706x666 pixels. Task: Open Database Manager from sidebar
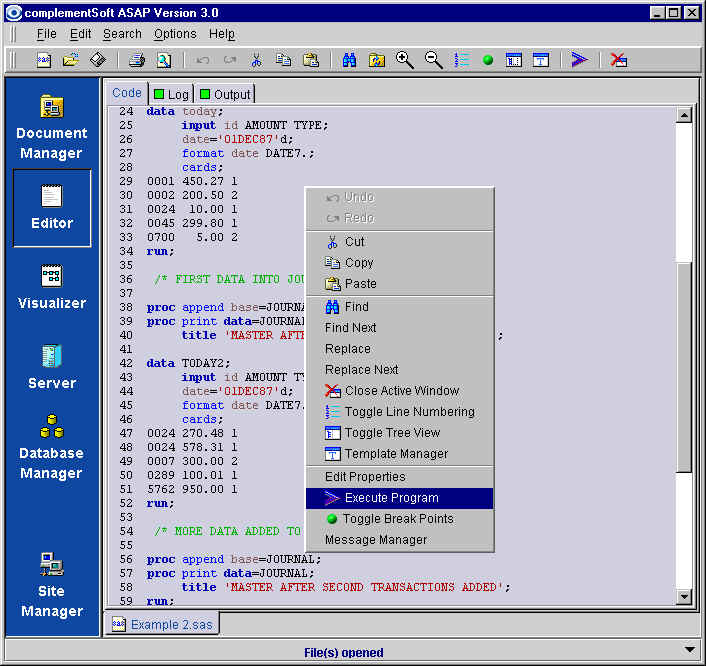pyautogui.click(x=51, y=448)
